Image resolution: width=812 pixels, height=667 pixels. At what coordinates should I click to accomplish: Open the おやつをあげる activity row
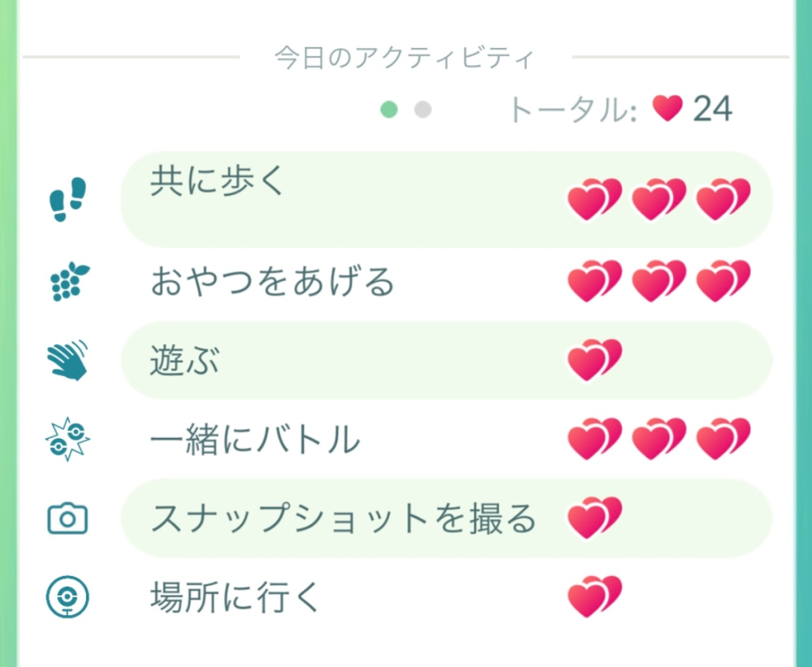click(x=446, y=281)
